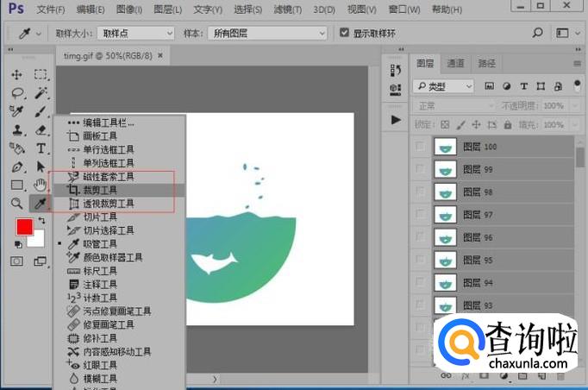
Task: Pick the Type (T) tool in the toolbar
Action: click(41, 148)
